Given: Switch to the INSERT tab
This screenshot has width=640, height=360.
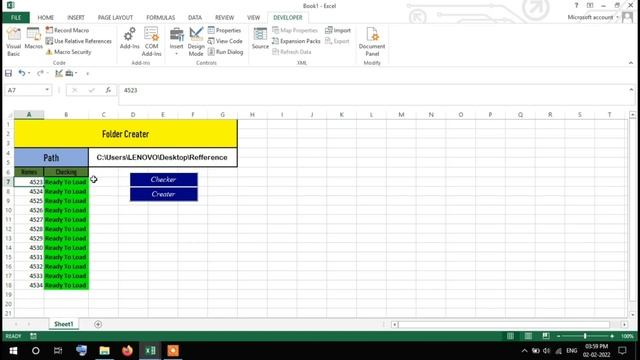Looking at the screenshot, I should tap(76, 18).
